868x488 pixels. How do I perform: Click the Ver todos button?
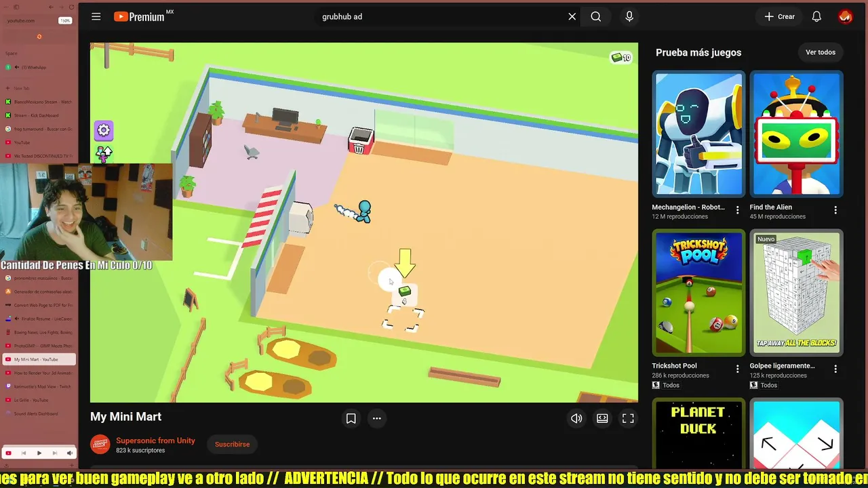(821, 52)
